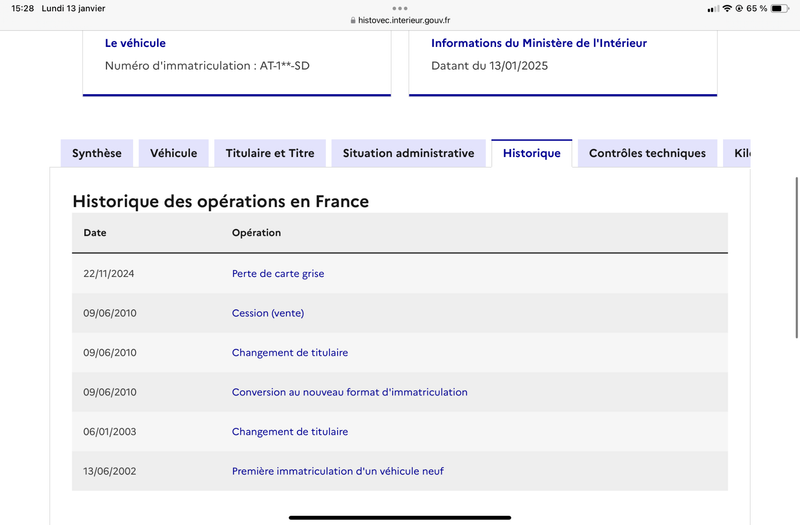The width and height of the screenshot is (800, 525).
Task: Click Changement de titulaire dated 09/06/2010
Action: coord(290,353)
